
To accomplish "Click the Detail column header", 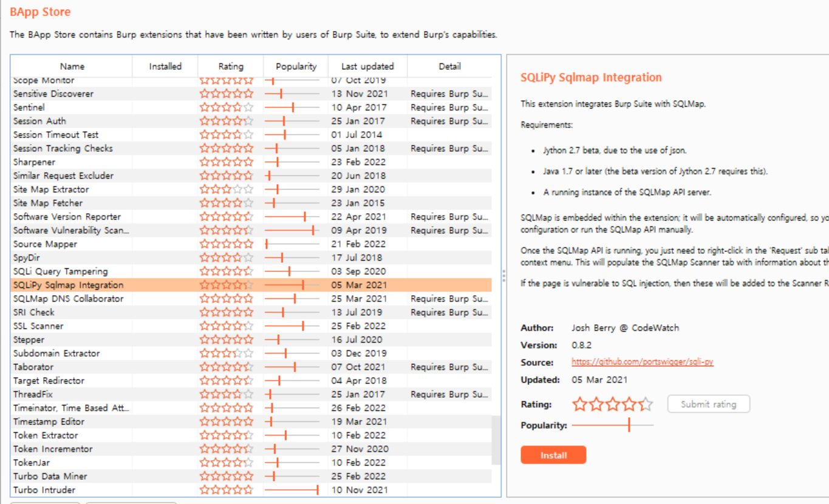I will (x=449, y=66).
